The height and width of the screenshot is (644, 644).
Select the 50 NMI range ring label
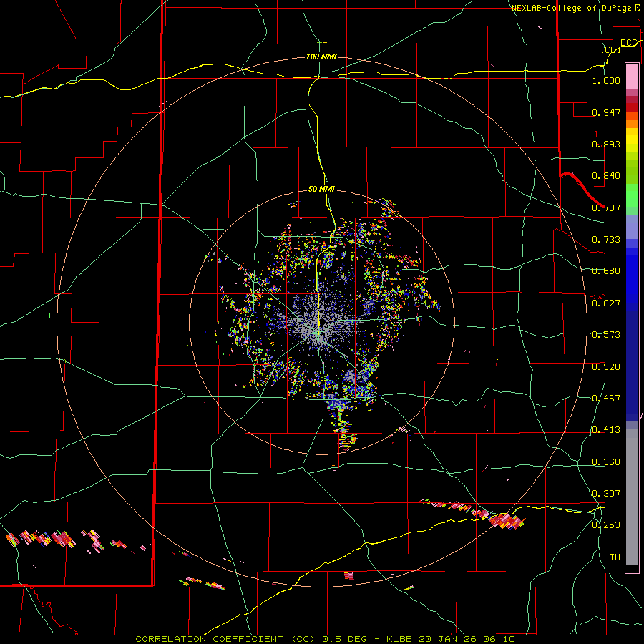point(321,189)
